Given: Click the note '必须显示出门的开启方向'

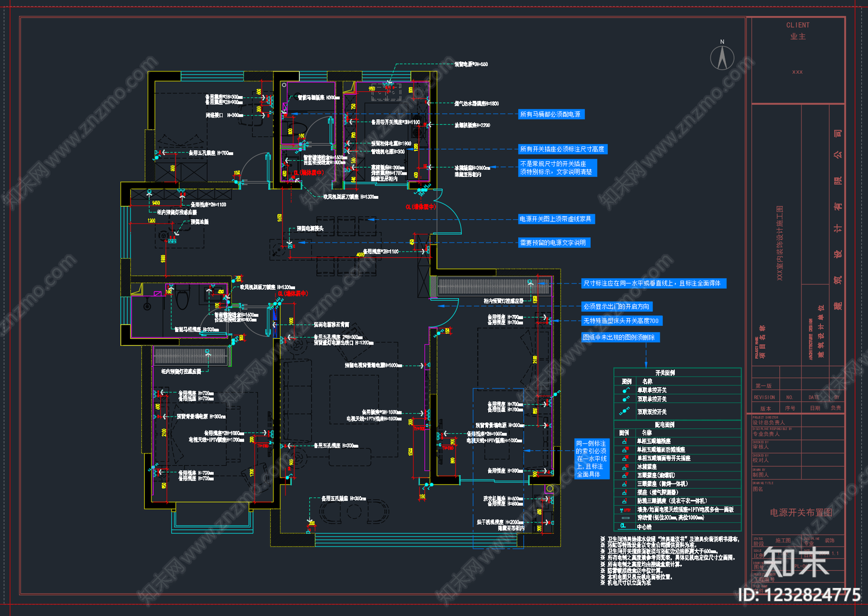Looking at the screenshot, I should tap(616, 307).
